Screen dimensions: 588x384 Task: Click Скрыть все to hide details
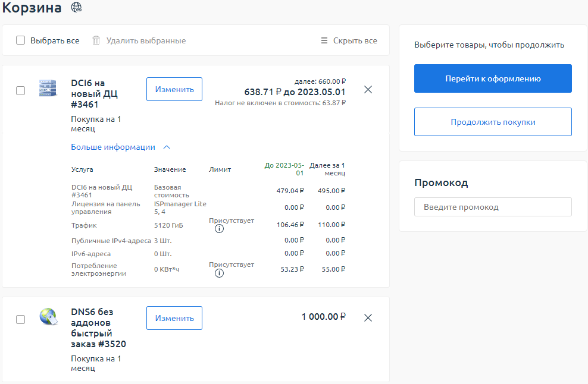[x=355, y=40]
